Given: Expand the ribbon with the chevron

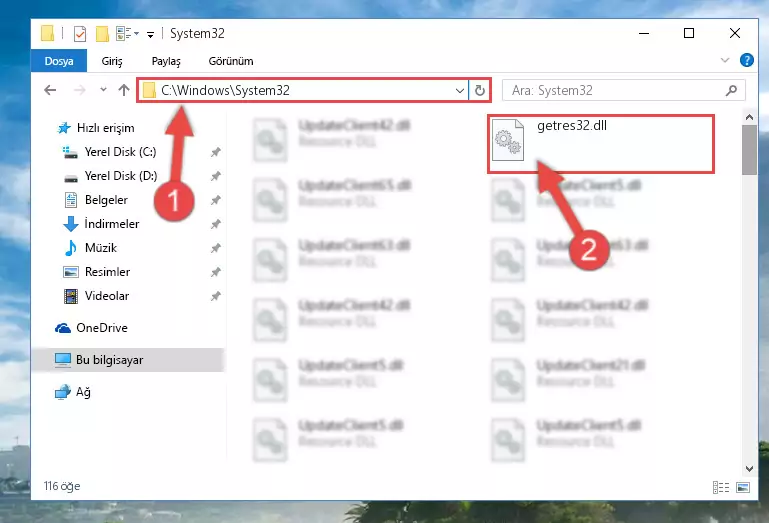Looking at the screenshot, I should tap(725, 60).
